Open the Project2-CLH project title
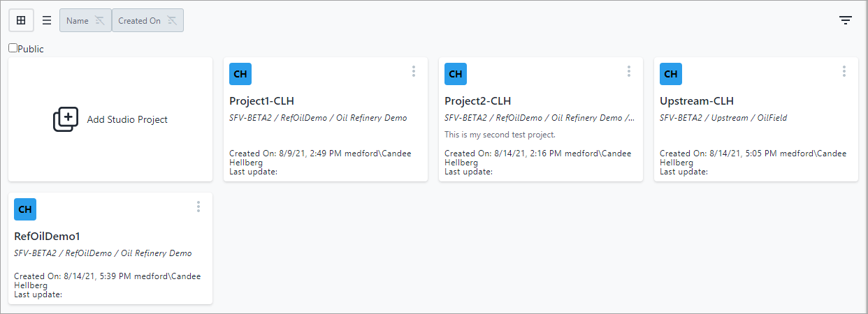 click(477, 101)
